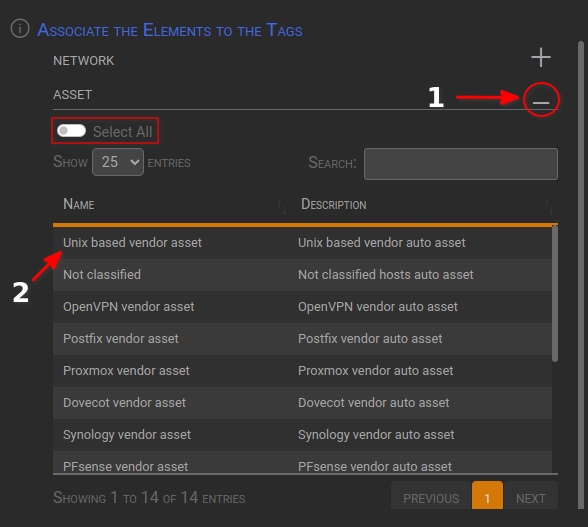
Task: Collapse the Asset section with minus icon
Action: click(541, 102)
